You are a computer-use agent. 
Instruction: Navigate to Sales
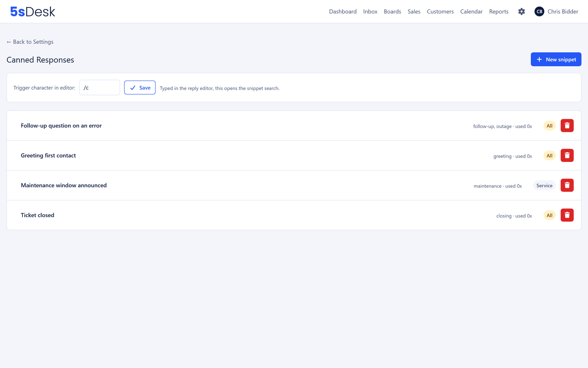click(x=414, y=11)
